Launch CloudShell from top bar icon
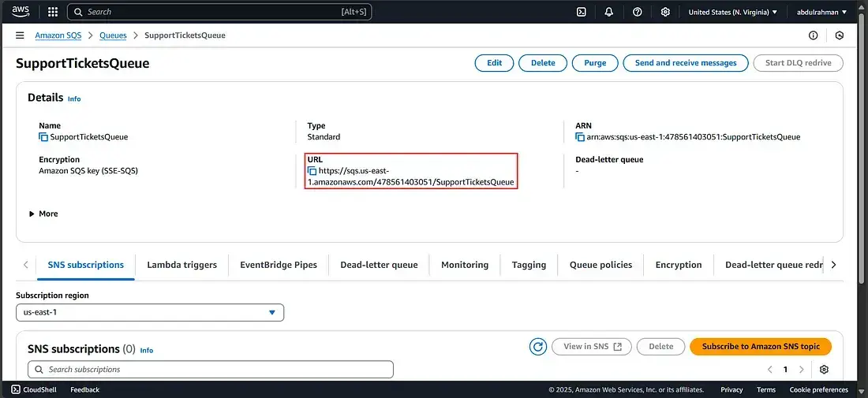The width and height of the screenshot is (868, 398). [582, 12]
